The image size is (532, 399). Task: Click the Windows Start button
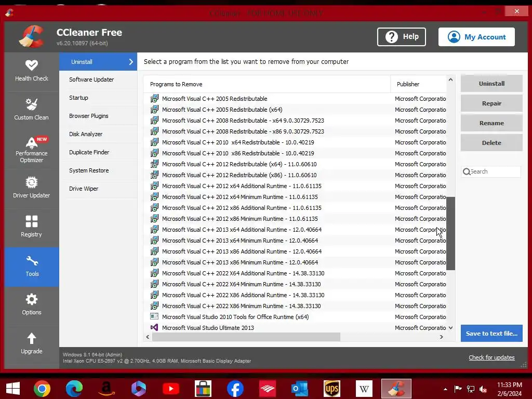(13, 389)
